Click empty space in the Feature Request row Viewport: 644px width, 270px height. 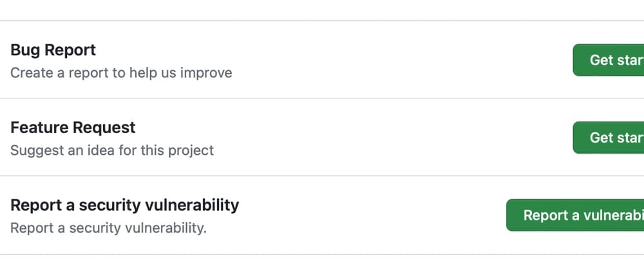click(399, 138)
